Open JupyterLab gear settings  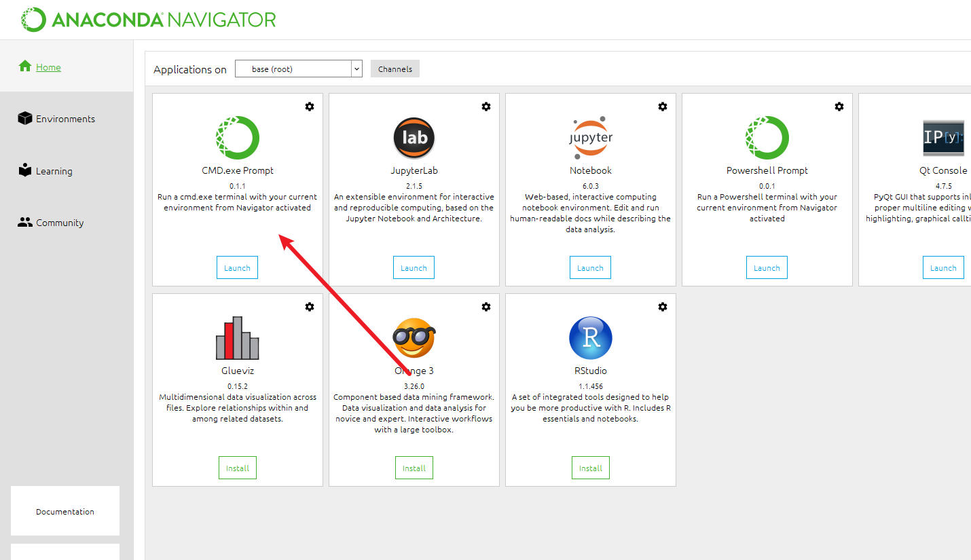point(486,107)
